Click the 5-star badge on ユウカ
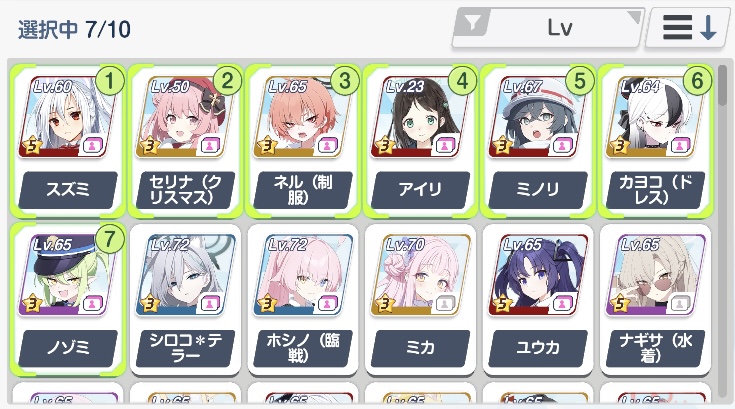 [x=502, y=304]
